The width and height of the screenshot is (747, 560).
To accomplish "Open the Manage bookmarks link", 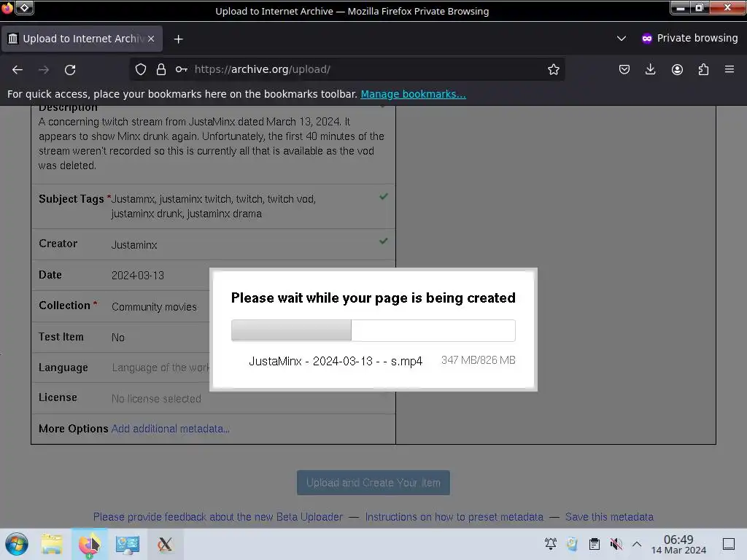I will click(413, 94).
